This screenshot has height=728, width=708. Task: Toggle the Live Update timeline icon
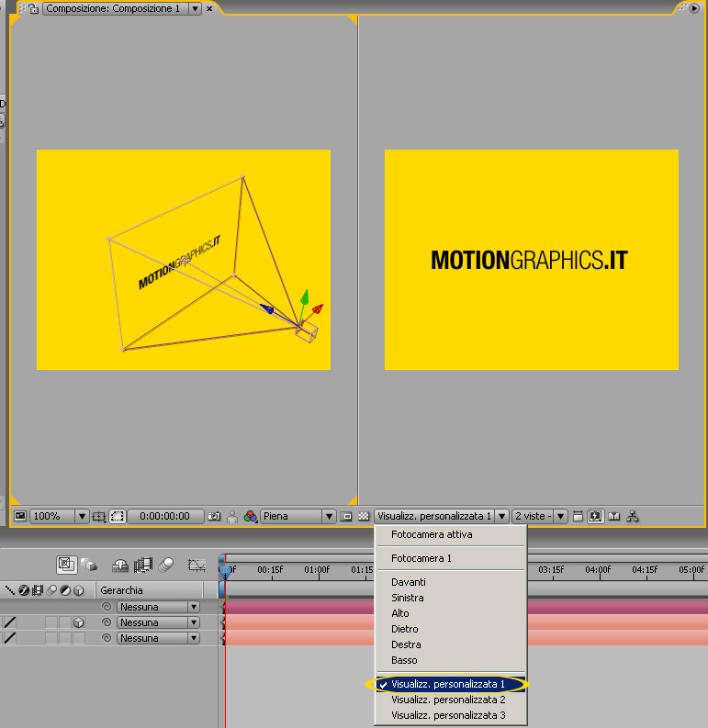(x=66, y=565)
